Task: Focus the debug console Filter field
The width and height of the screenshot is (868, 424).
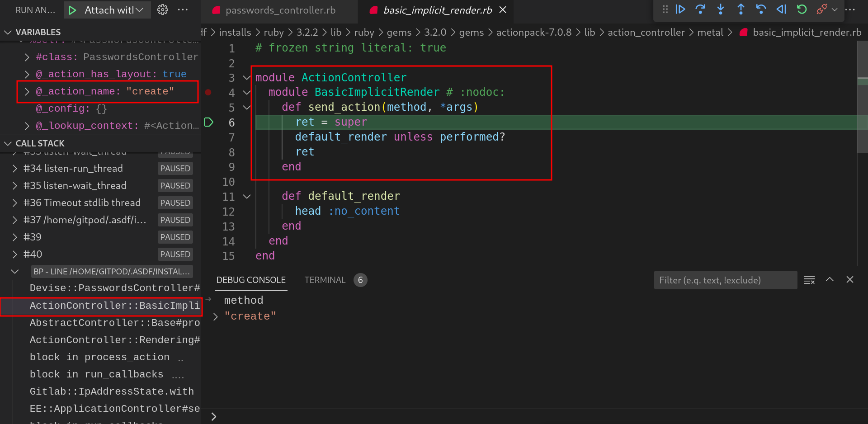Action: coord(725,280)
